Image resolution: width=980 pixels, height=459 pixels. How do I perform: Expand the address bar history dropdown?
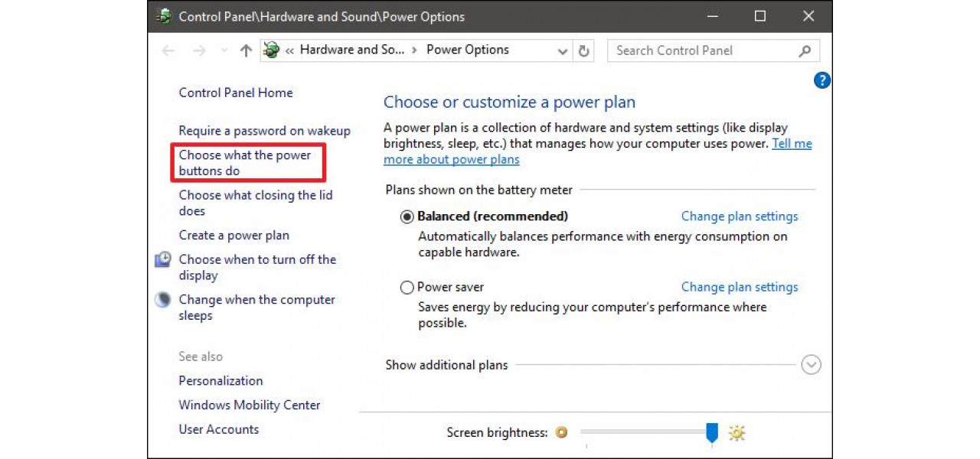point(563,51)
